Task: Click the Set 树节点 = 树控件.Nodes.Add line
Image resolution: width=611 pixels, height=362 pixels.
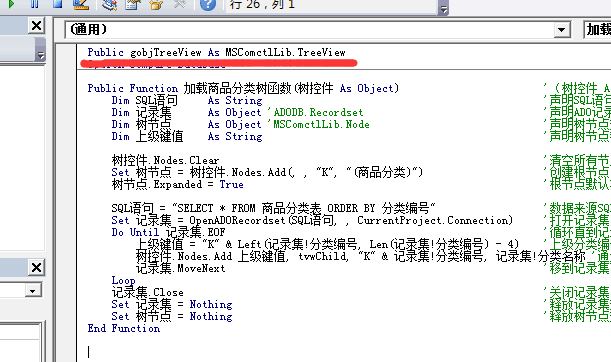Action: click(x=267, y=173)
